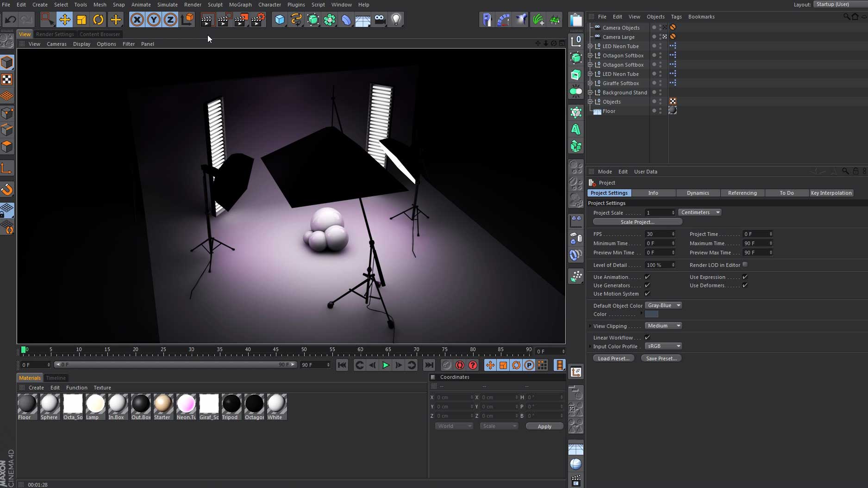868x488 pixels.
Task: Click the Load Preset button
Action: tap(613, 358)
